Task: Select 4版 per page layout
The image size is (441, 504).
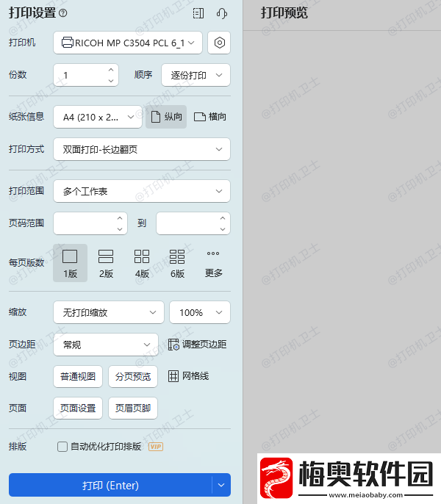Action: [x=142, y=263]
